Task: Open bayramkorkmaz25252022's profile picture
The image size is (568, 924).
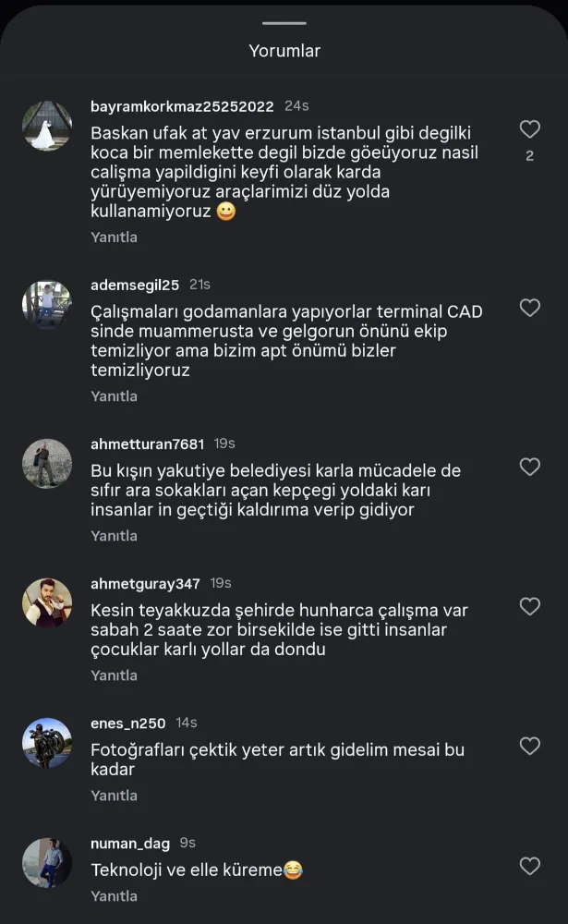Action: tap(47, 126)
